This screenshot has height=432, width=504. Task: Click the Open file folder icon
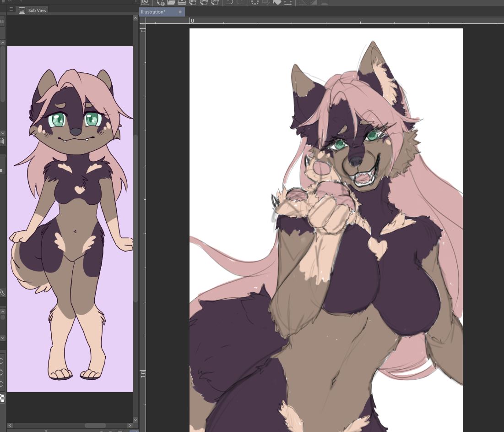(171, 2)
